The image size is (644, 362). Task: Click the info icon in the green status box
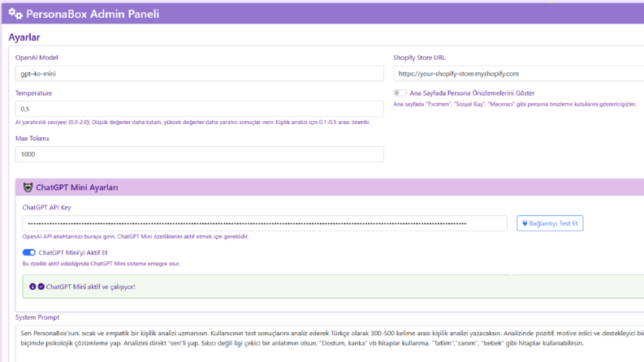click(32, 287)
